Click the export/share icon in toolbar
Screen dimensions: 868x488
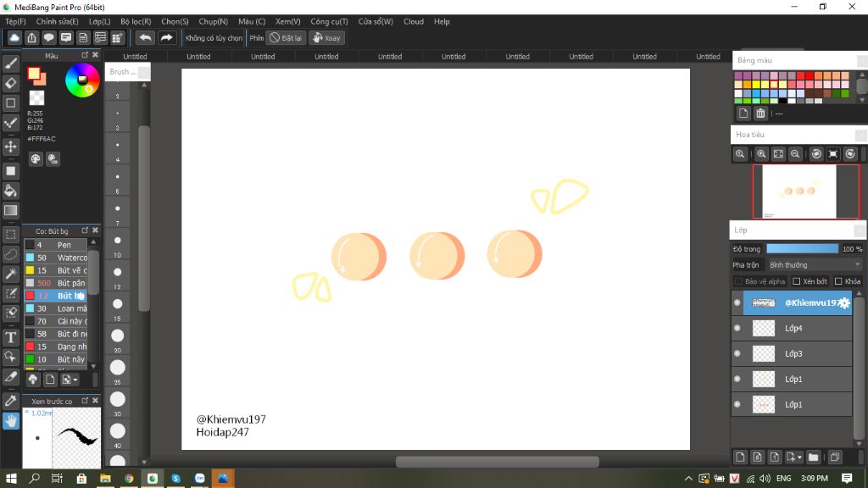click(x=31, y=37)
